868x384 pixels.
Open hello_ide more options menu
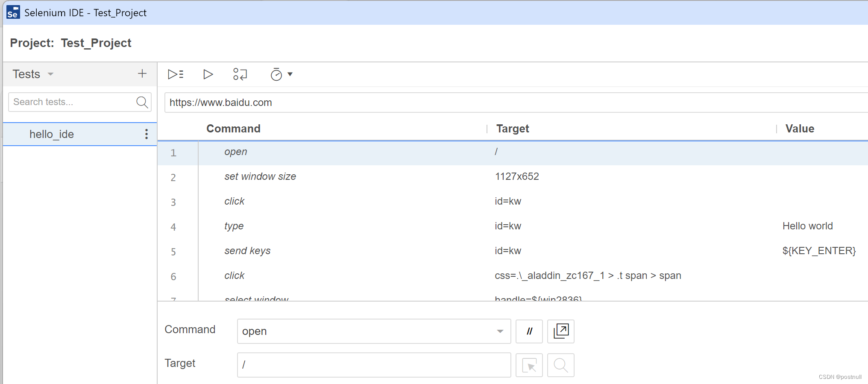click(x=147, y=134)
